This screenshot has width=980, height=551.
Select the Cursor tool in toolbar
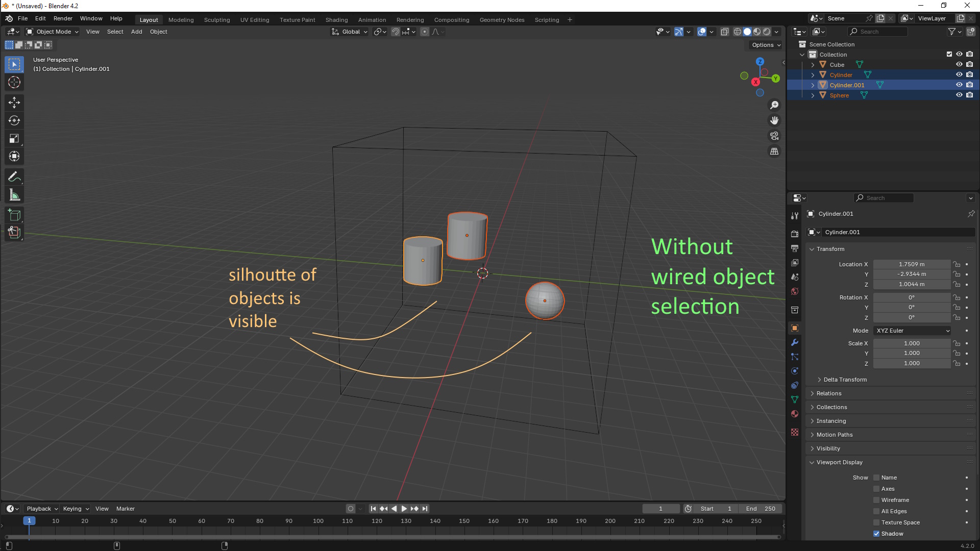pos(14,82)
